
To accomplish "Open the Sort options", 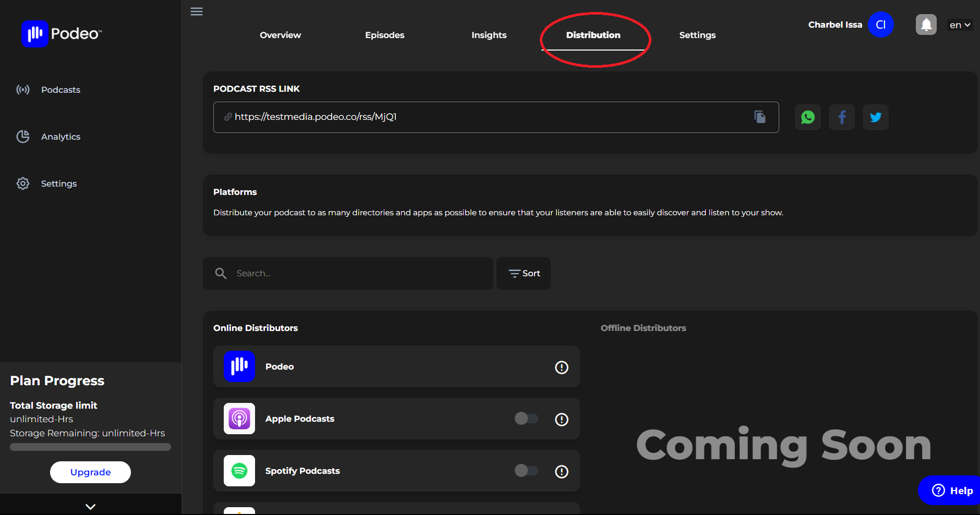I will point(524,273).
